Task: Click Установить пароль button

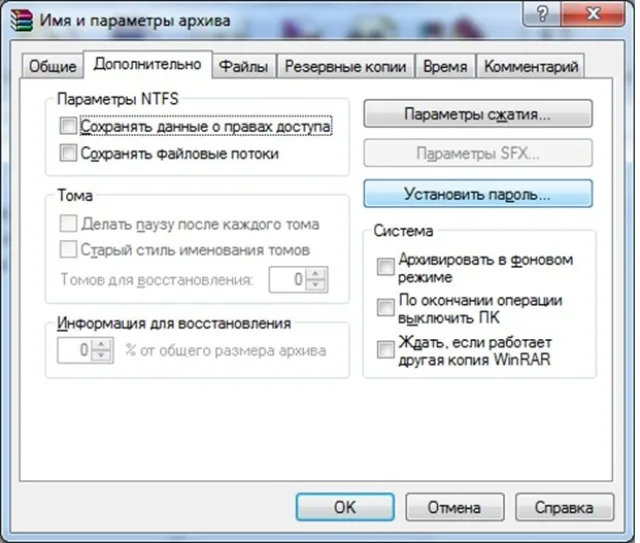Action: pos(478,194)
